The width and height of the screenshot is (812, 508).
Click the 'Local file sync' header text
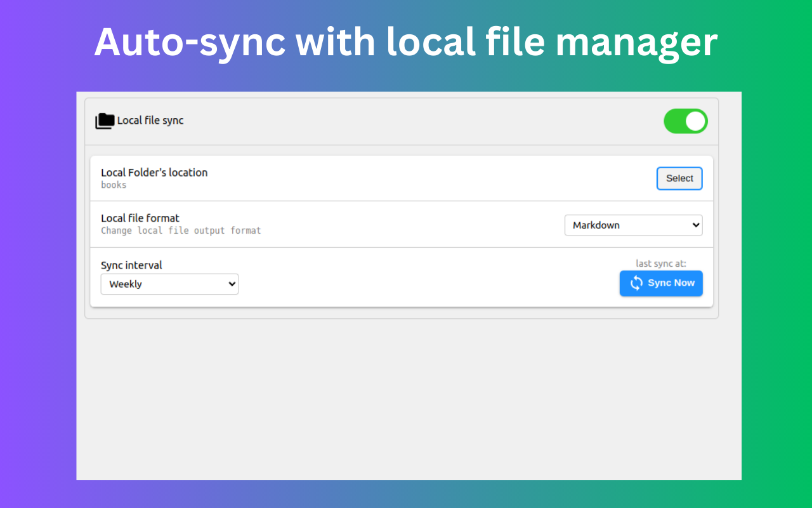click(x=150, y=121)
